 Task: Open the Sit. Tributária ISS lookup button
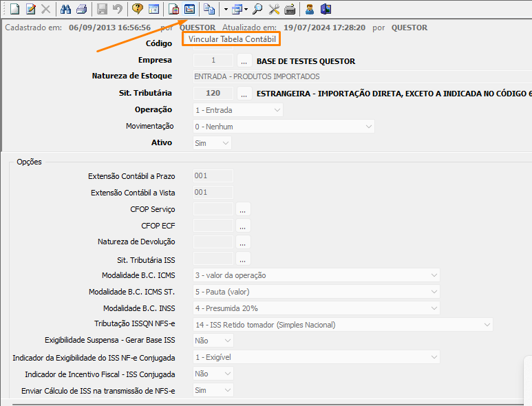coord(242,259)
